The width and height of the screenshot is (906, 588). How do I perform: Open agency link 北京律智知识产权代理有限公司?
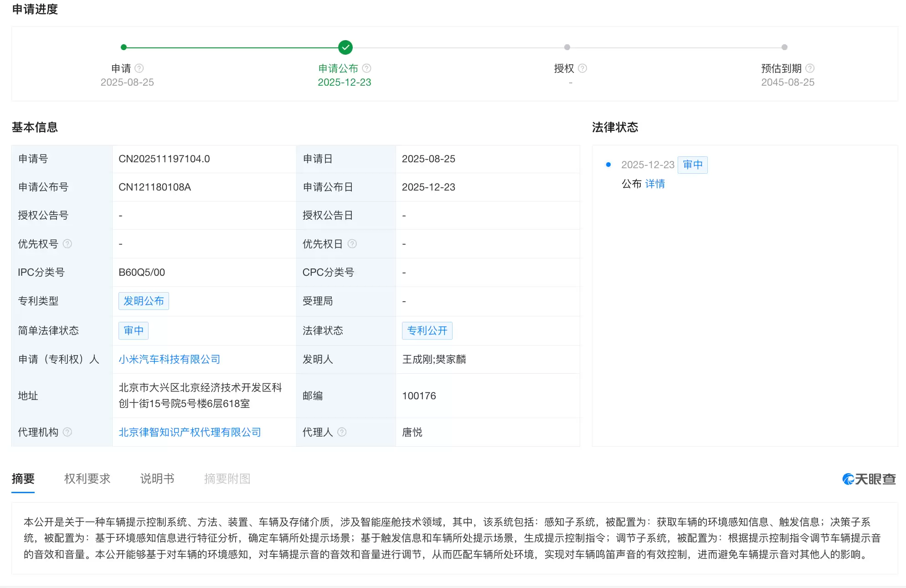pos(190,432)
